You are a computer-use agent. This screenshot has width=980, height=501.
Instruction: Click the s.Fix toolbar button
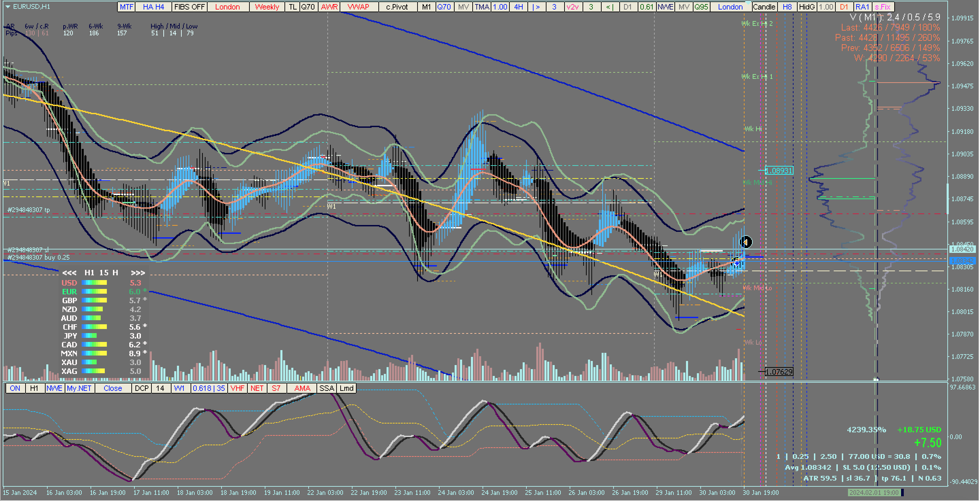click(883, 7)
